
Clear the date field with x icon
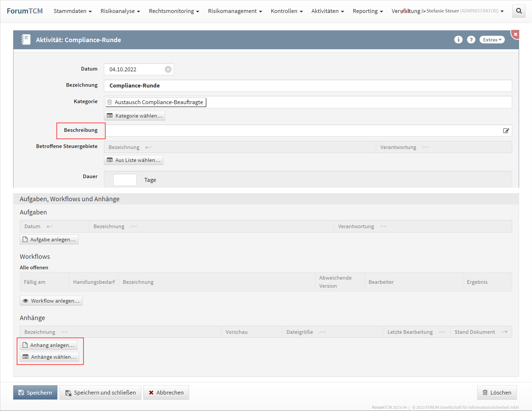tap(168, 69)
